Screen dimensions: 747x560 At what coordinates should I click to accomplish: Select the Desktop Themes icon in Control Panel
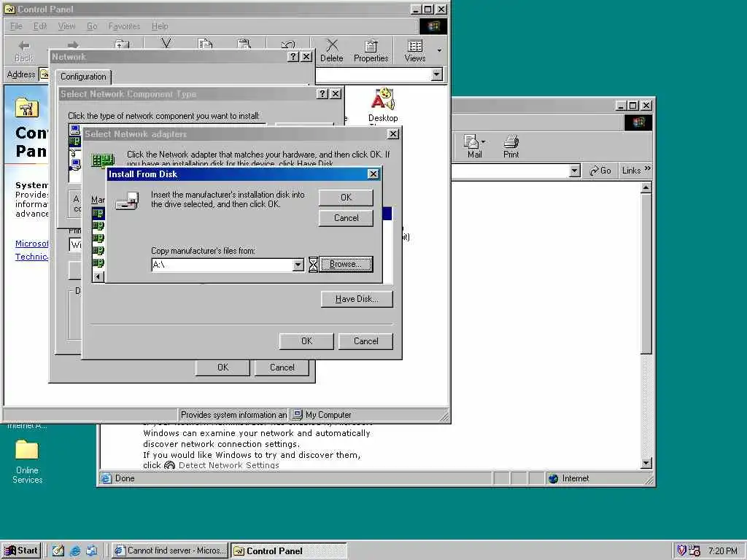pyautogui.click(x=383, y=106)
